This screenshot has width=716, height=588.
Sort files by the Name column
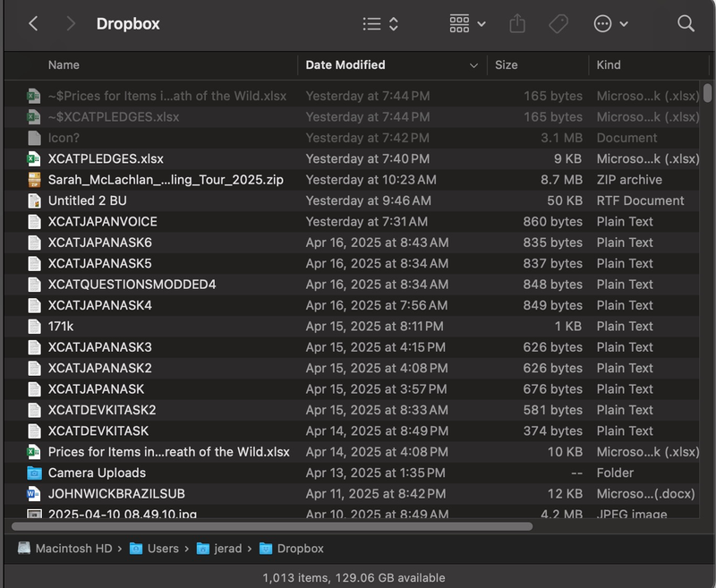tap(64, 64)
